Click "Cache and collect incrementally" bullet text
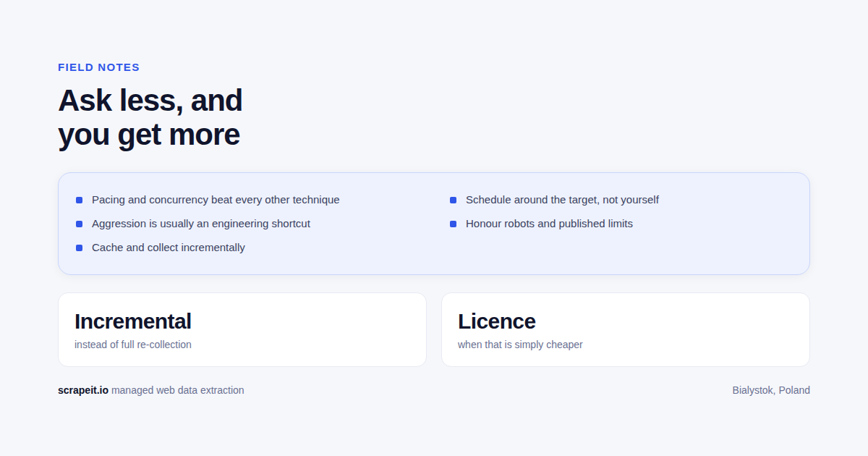Viewport: 868px width, 456px height. pos(169,248)
